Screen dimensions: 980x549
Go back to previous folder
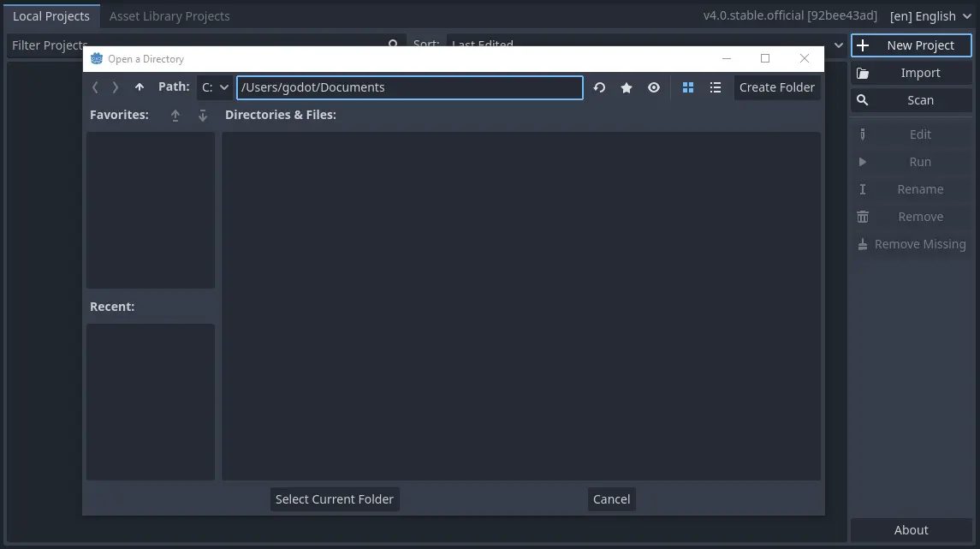point(96,87)
